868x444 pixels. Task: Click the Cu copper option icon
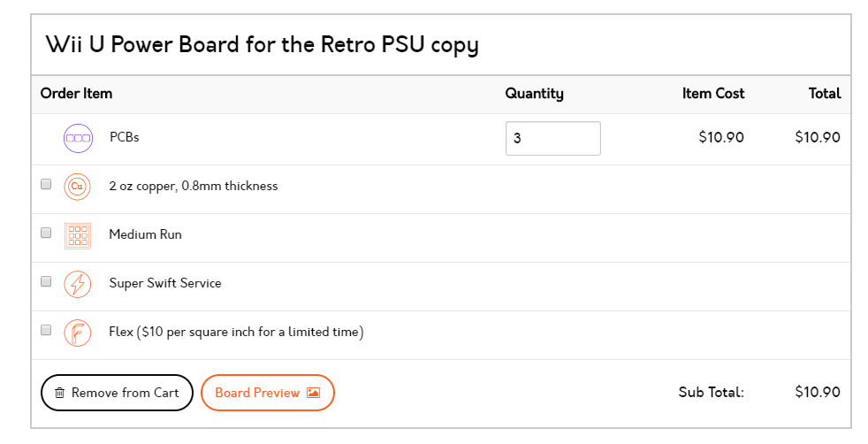coord(78,187)
